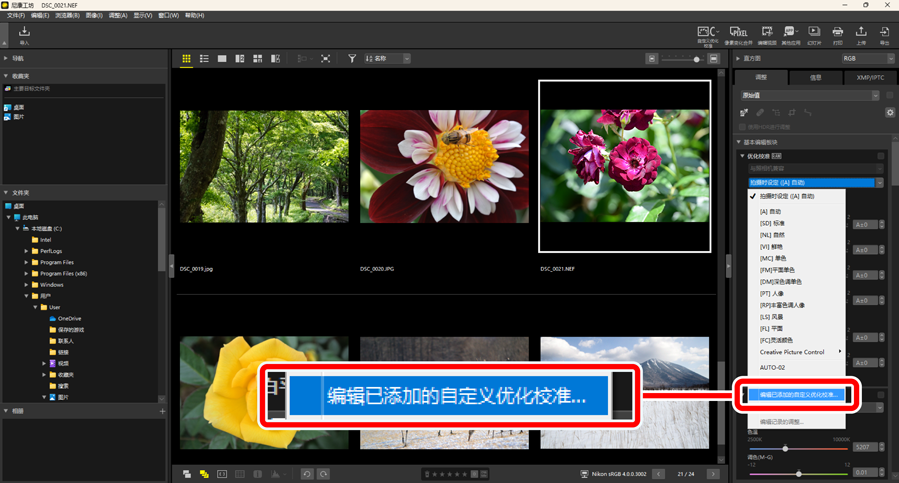
Task: Open the RGB histogram channel dropdown
Action: [x=866, y=59]
